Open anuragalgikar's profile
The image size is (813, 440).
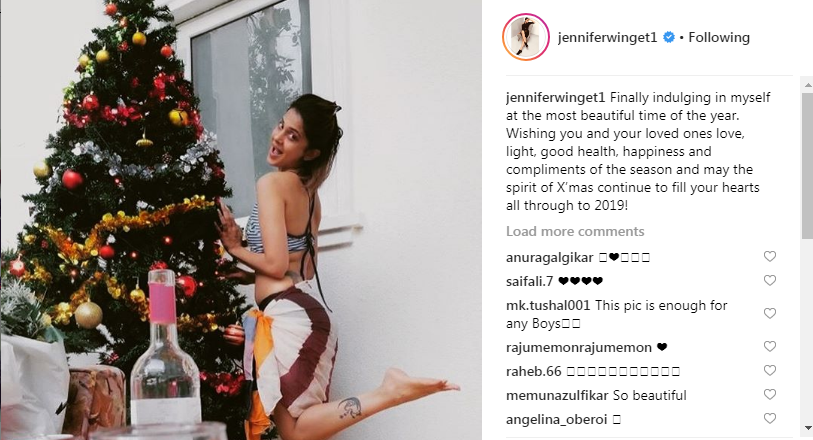550,258
